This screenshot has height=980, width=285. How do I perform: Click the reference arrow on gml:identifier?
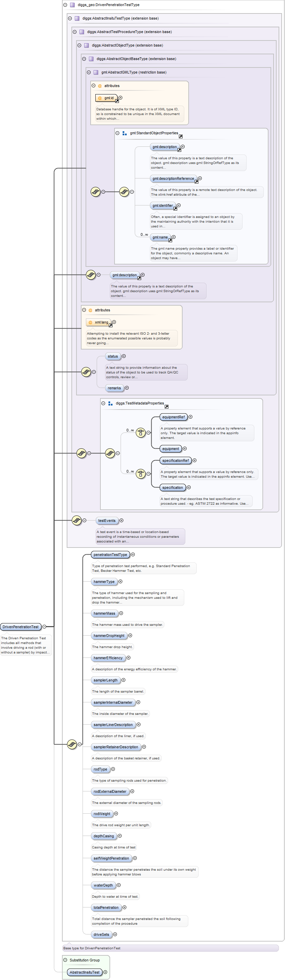[175, 208]
